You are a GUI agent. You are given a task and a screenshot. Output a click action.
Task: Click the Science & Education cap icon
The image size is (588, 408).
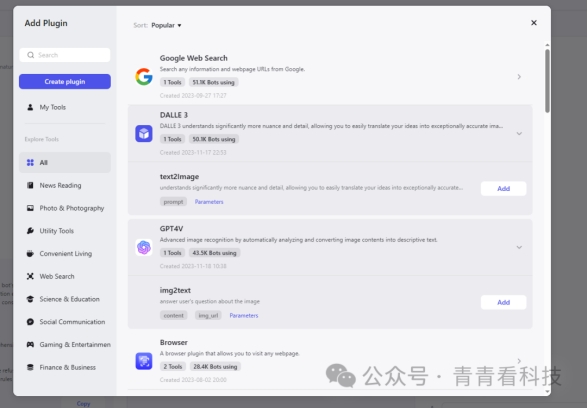(30, 299)
